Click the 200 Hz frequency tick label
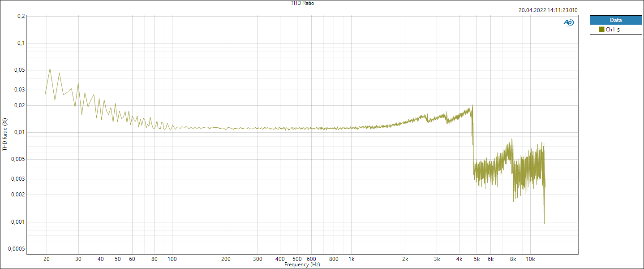The width and height of the screenshot is (644, 269). click(x=226, y=259)
